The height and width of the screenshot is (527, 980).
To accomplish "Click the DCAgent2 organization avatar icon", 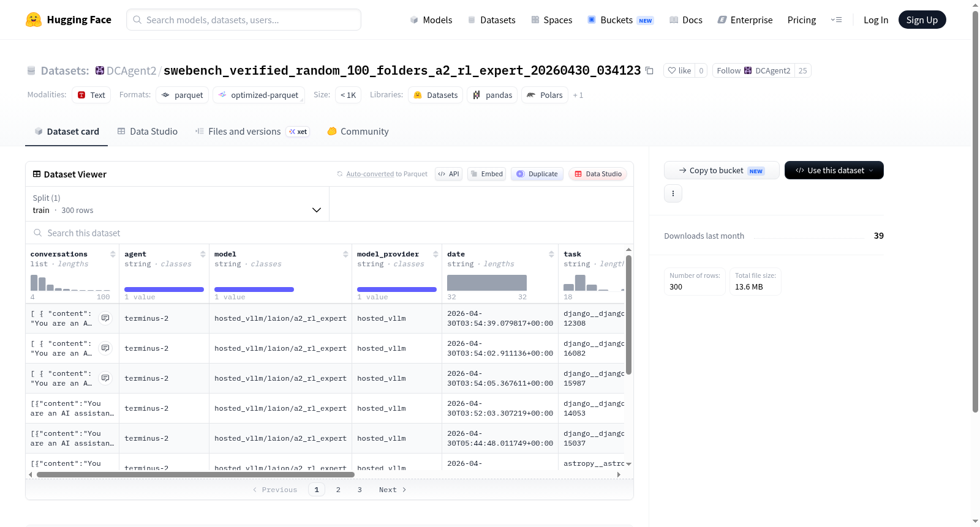I will 100,70.
